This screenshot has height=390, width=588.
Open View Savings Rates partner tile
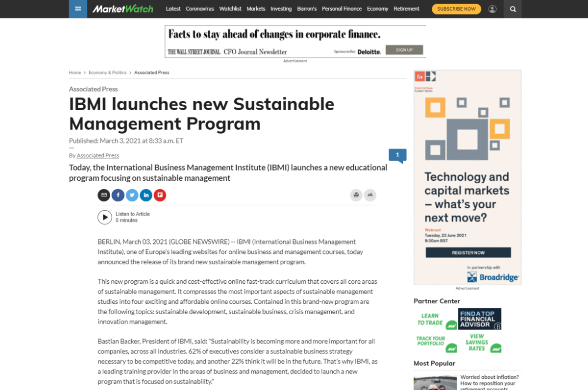point(480,342)
